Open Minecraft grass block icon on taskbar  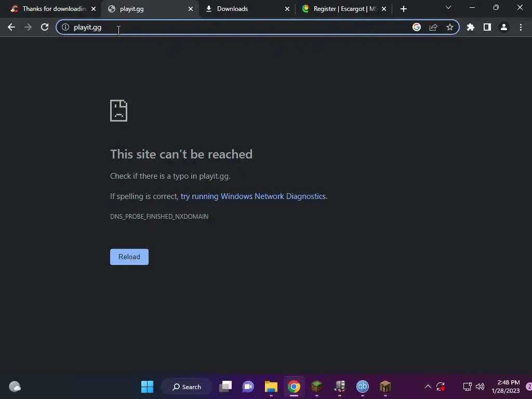coord(316,387)
